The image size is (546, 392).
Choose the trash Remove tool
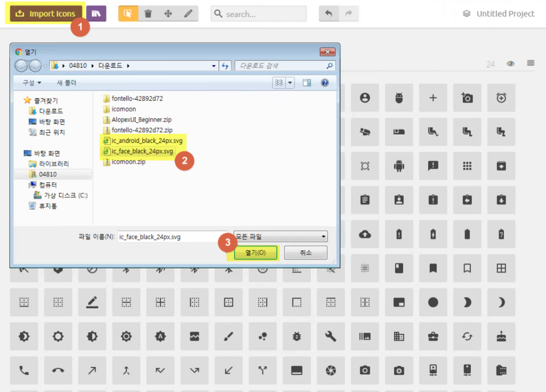click(148, 14)
